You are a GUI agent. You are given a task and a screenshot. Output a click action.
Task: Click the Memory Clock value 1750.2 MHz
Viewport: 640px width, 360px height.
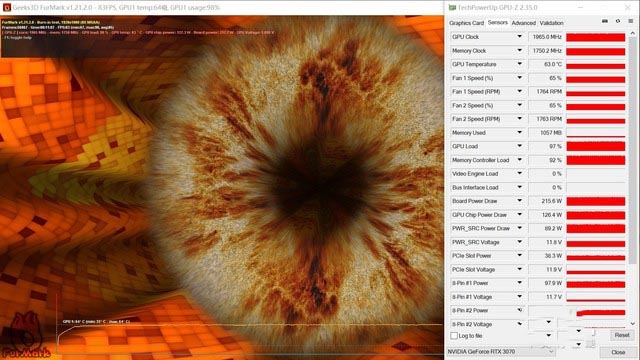click(546, 51)
